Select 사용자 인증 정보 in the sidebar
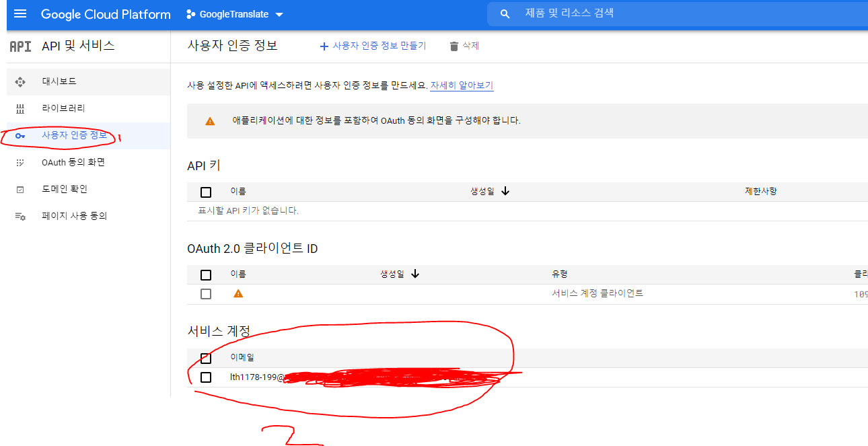868x446 pixels. (x=88, y=135)
